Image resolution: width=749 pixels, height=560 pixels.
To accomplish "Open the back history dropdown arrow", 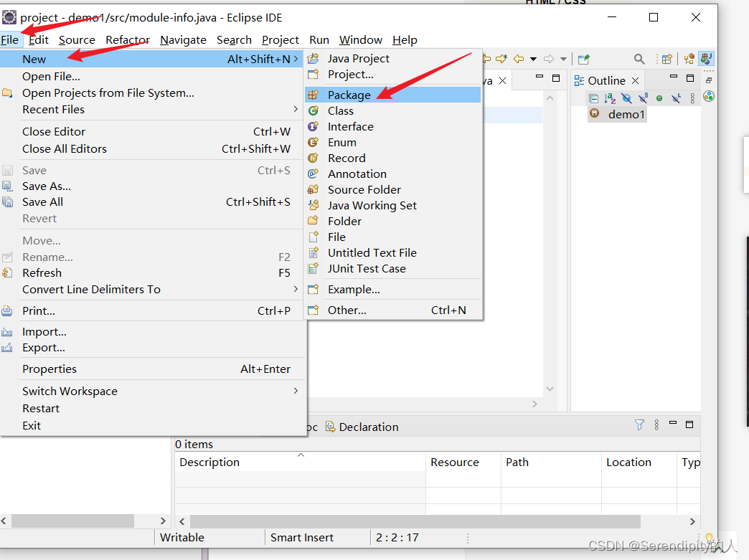I will pos(533,60).
